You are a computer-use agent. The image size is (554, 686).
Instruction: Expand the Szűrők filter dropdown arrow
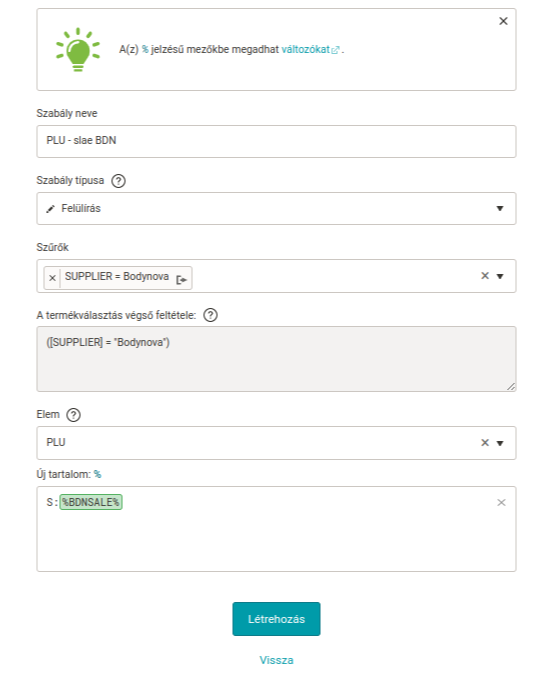coord(500,276)
